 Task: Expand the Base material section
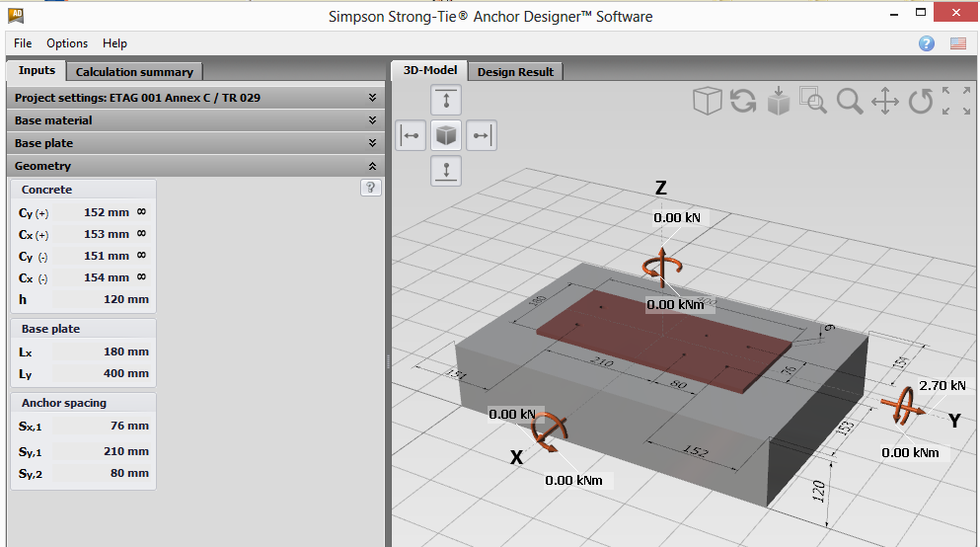195,120
